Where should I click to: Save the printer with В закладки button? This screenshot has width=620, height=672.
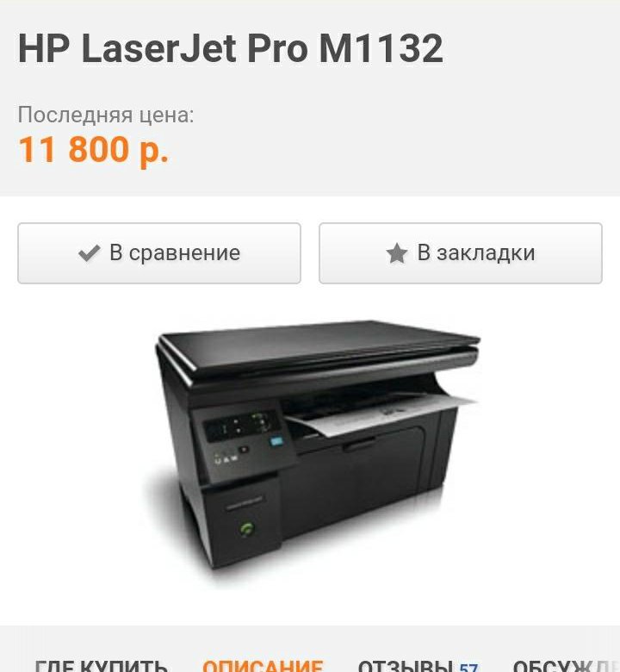pyautogui.click(x=461, y=252)
